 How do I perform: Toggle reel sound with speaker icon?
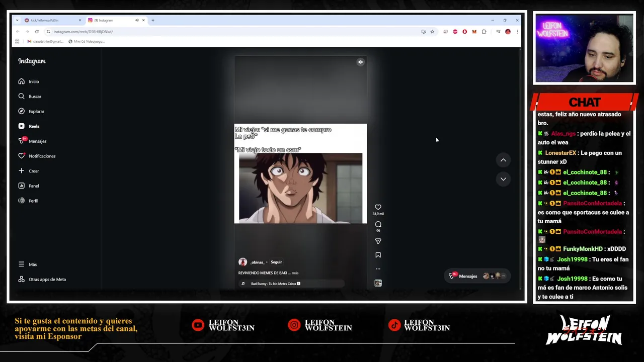coord(360,62)
